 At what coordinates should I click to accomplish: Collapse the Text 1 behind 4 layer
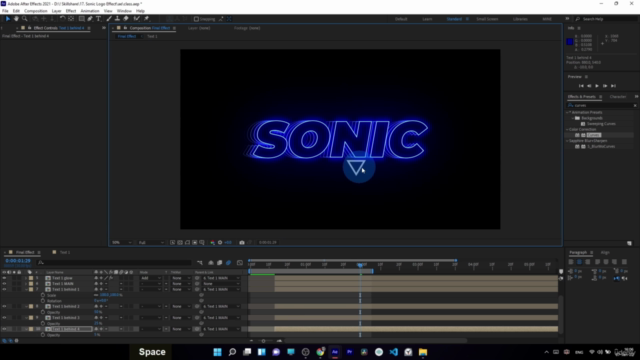coord(26,329)
